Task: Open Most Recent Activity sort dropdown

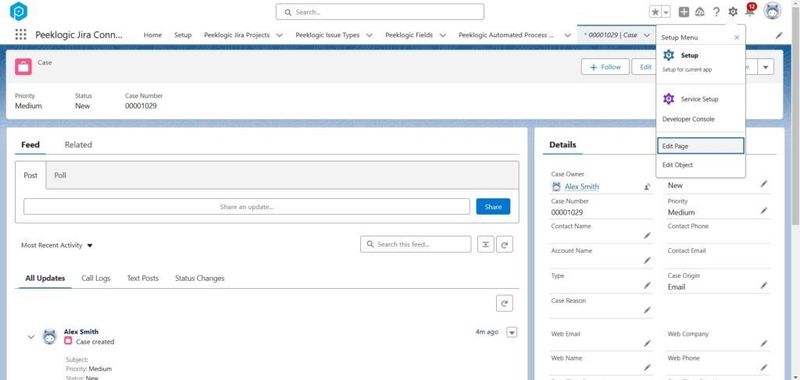Action: click(57, 245)
